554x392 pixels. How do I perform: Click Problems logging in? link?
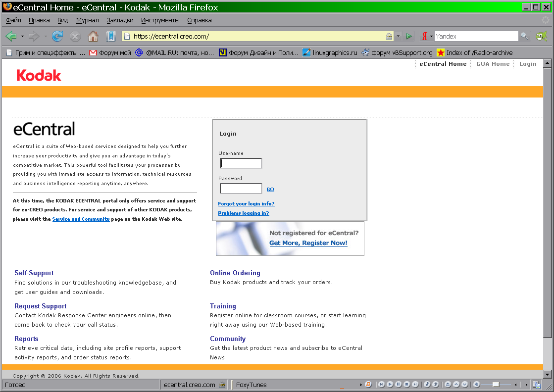(244, 213)
